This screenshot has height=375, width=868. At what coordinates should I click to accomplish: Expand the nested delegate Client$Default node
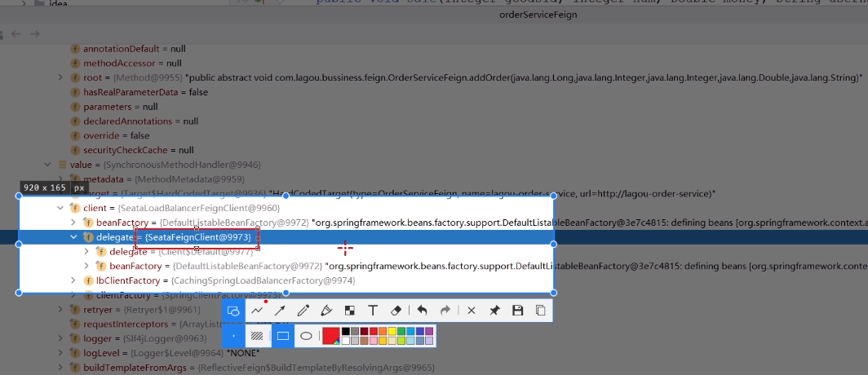(x=86, y=252)
